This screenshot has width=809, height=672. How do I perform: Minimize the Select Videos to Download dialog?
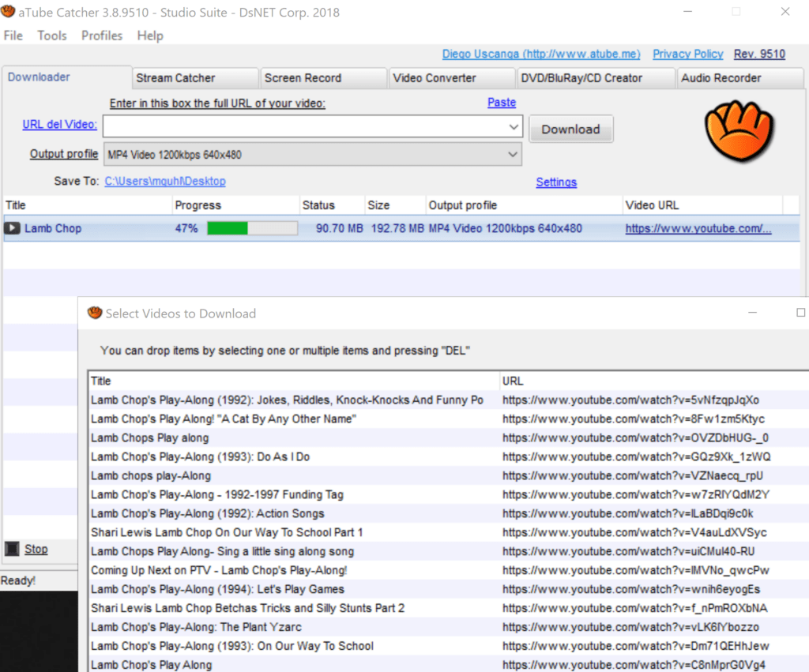point(752,313)
